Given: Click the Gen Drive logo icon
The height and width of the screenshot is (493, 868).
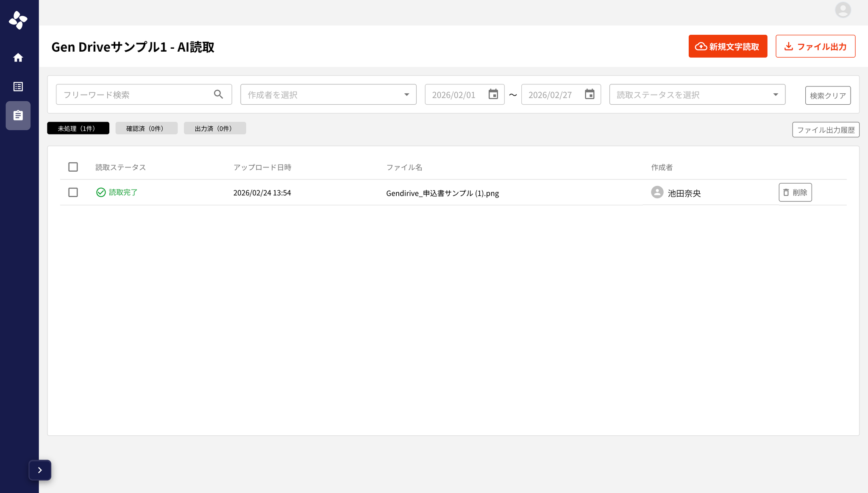Looking at the screenshot, I should 18,20.
